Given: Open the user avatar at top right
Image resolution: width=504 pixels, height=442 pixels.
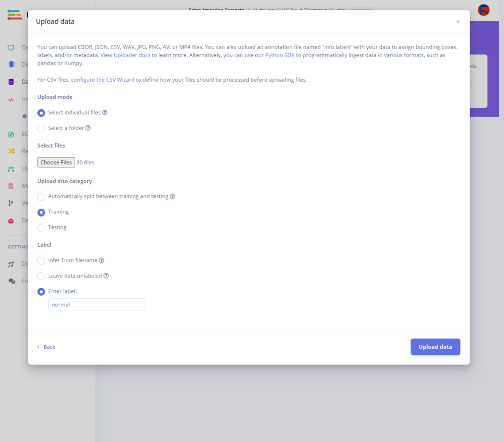Looking at the screenshot, I should pyautogui.click(x=484, y=10).
